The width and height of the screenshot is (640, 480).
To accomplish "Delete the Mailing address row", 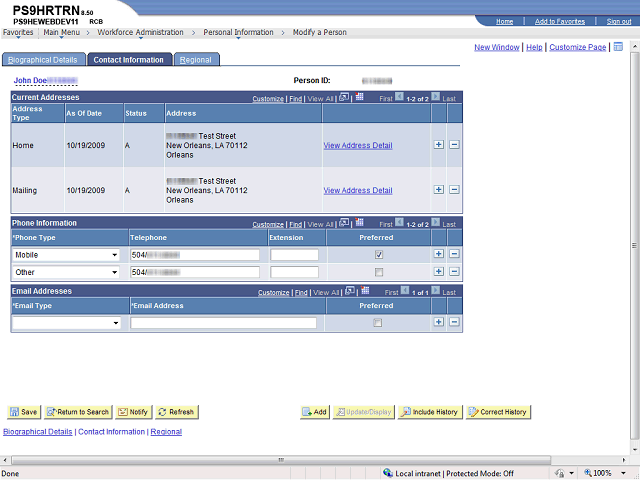I will pyautogui.click(x=454, y=190).
